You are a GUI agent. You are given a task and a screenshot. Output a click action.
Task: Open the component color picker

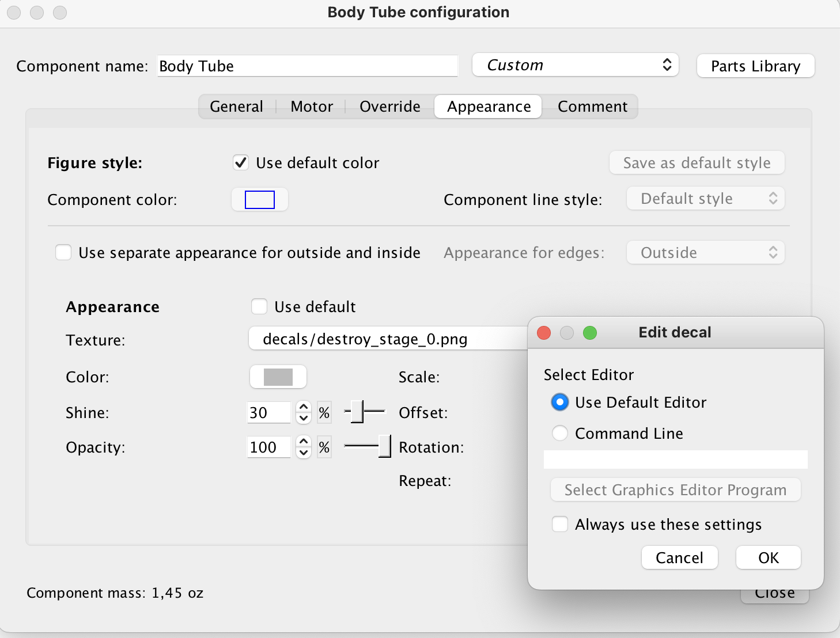point(259,199)
